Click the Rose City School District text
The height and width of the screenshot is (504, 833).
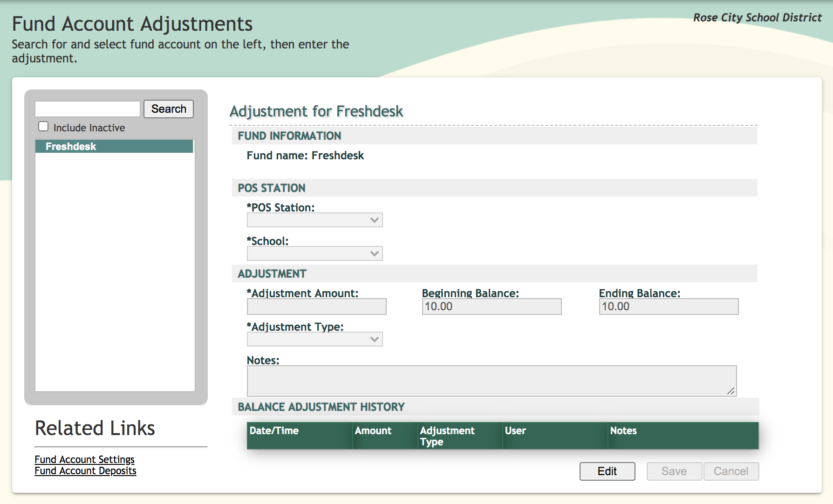[758, 18]
